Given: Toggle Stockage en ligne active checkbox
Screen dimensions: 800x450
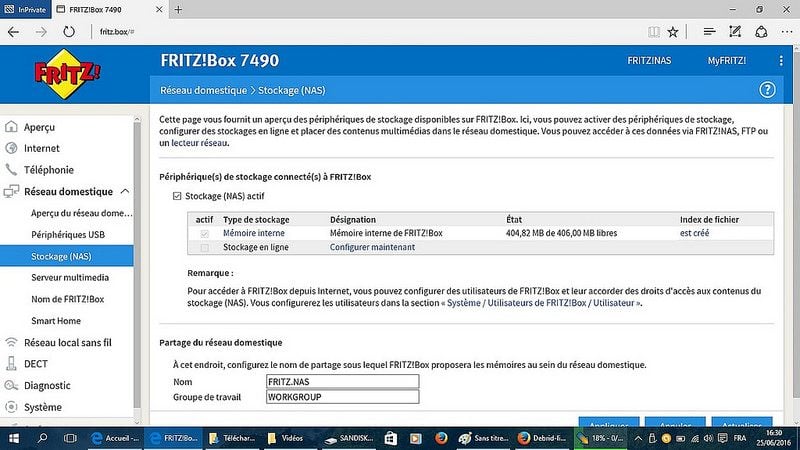Looking at the screenshot, I should [205, 247].
